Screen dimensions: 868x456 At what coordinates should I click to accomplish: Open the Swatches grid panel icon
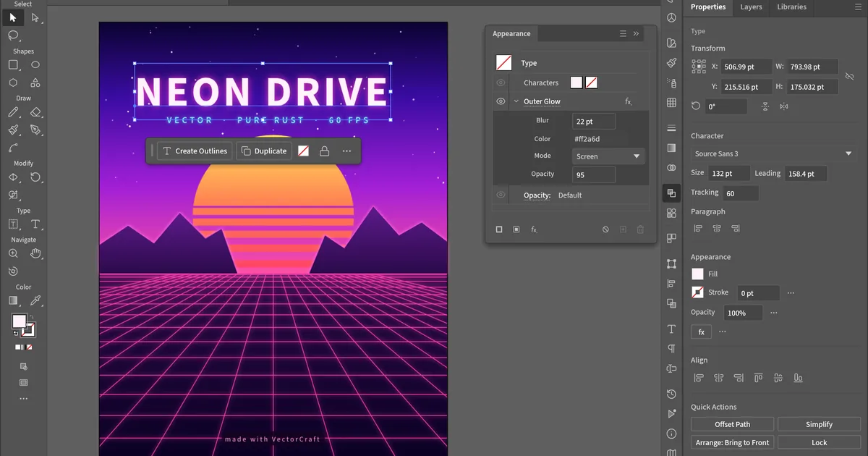[672, 103]
